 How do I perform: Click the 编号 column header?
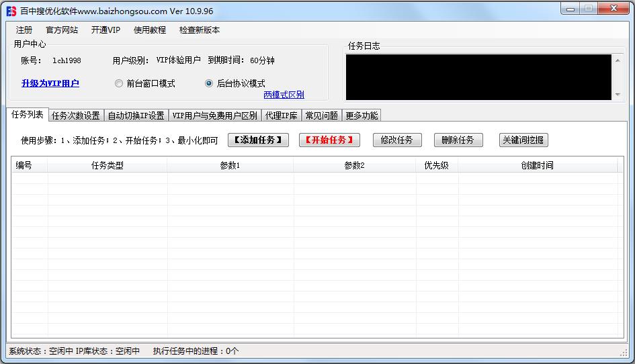[x=30, y=165]
